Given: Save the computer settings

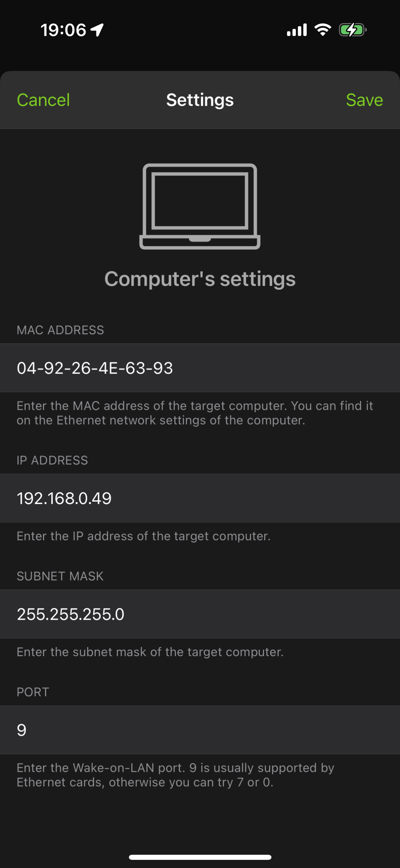Looking at the screenshot, I should click(364, 100).
